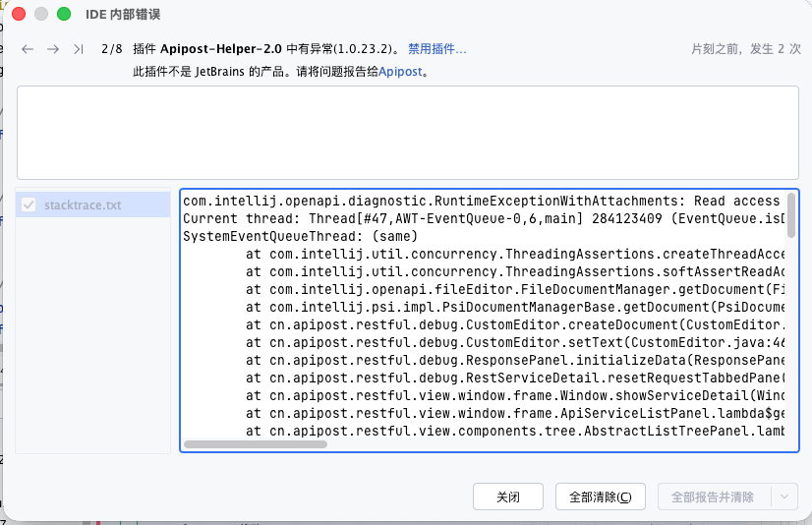Image resolution: width=812 pixels, height=525 pixels.
Task: Click the ResponsePanel.initializeData stack line
Action: tap(515, 360)
